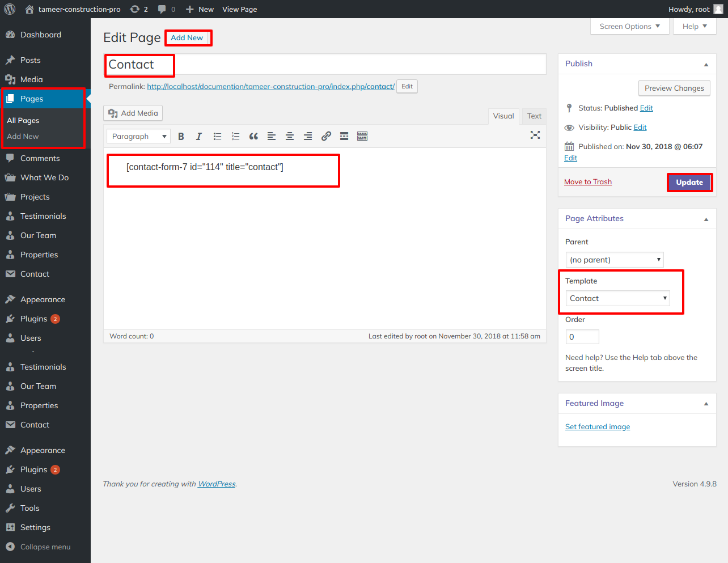The image size is (728, 563).
Task: Edit the page Status
Action: point(646,108)
